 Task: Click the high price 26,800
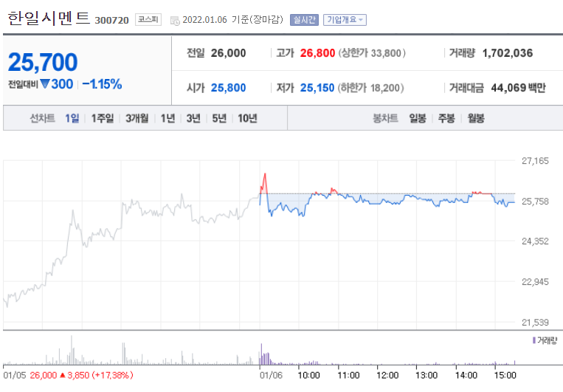(317, 53)
